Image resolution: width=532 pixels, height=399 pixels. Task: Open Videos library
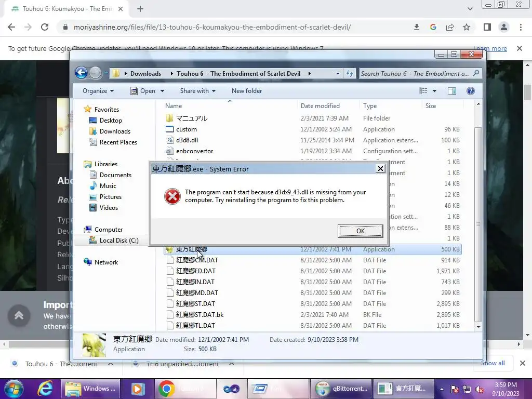(x=109, y=208)
